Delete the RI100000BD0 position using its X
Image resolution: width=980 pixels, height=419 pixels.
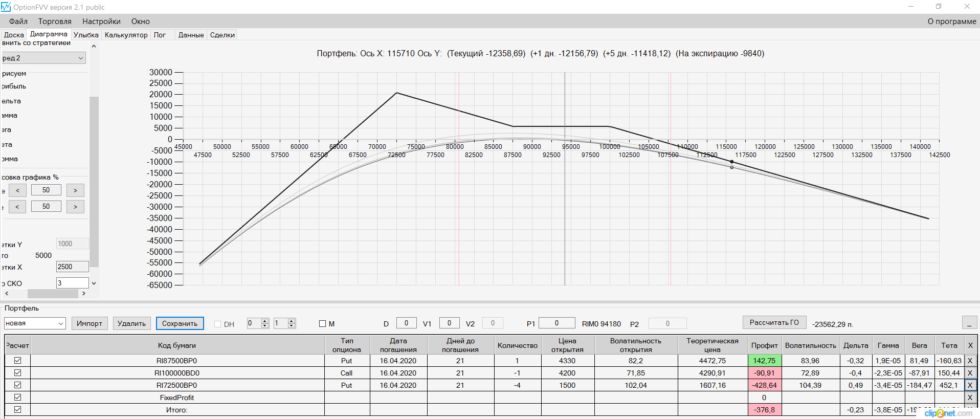(x=970, y=373)
